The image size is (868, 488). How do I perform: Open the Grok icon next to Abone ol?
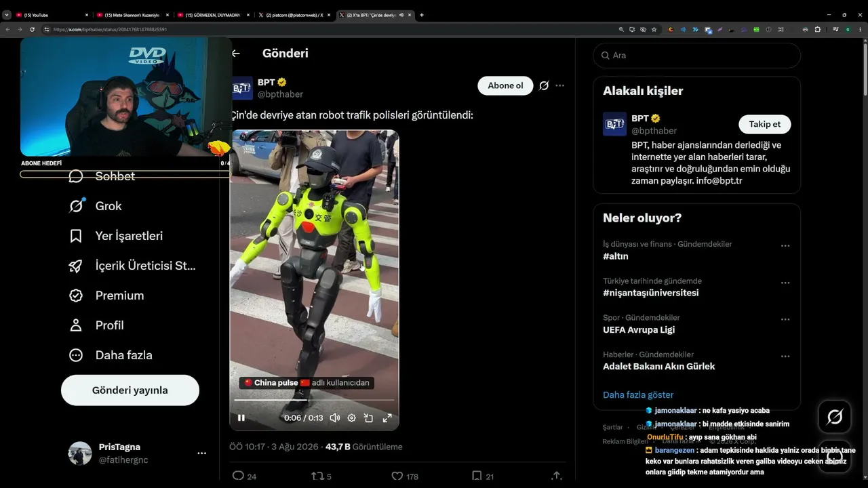tap(544, 85)
